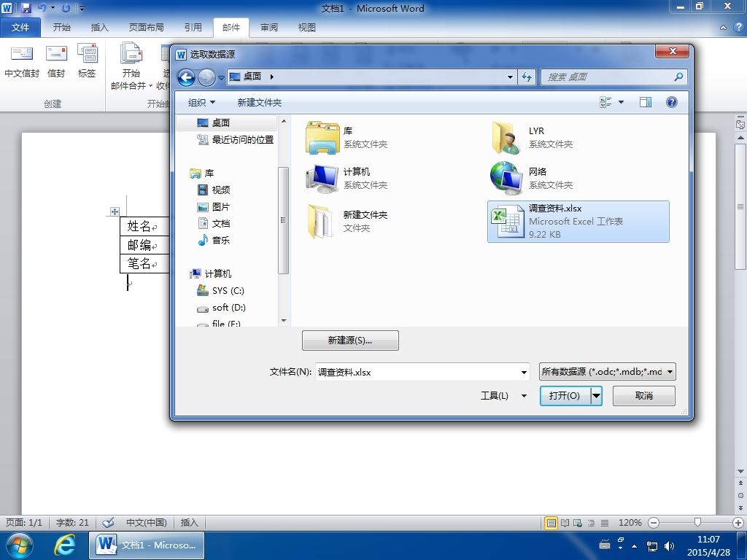
Task: Click the Undo arrow in quick access toolbar
Action: point(42,8)
